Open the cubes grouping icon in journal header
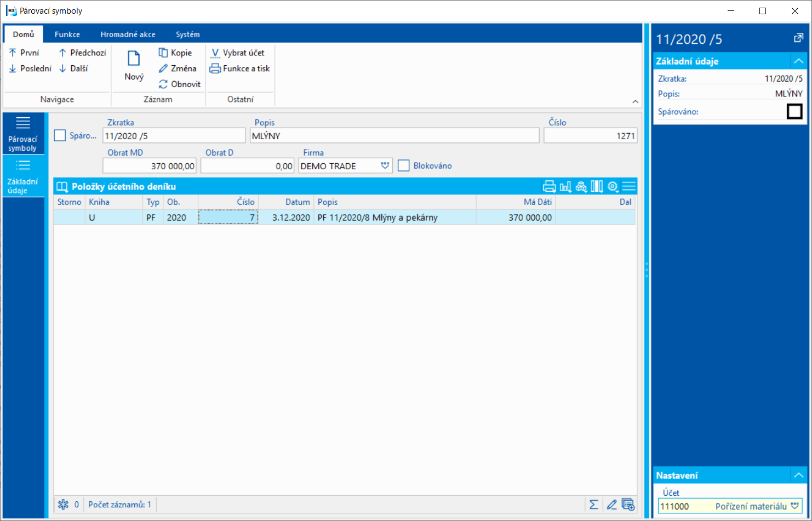The width and height of the screenshot is (812, 521). [x=581, y=187]
